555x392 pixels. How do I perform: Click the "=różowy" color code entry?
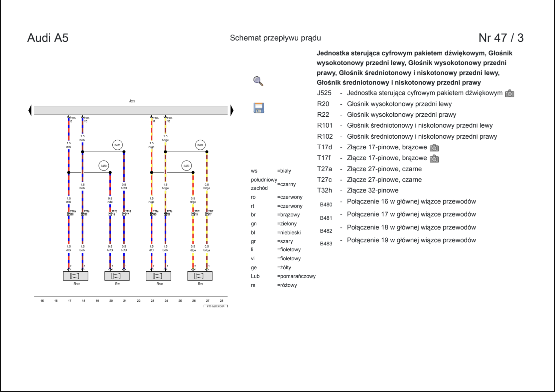pos(287,285)
